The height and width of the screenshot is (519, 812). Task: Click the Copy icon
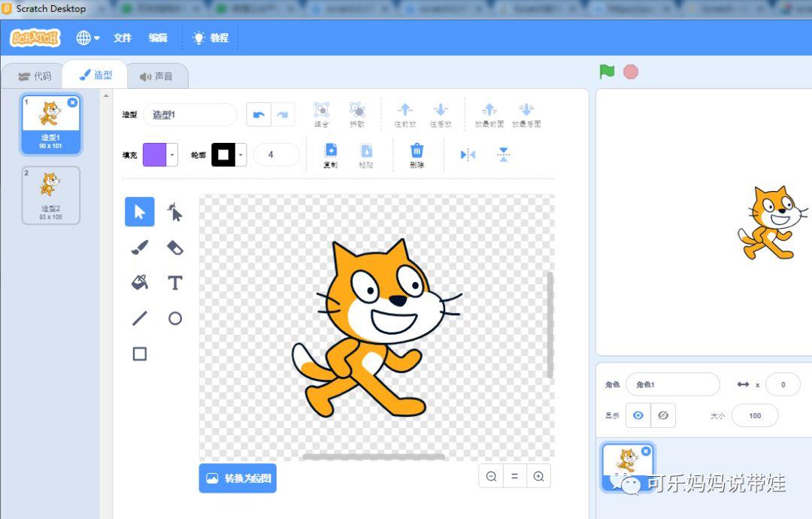click(330, 155)
